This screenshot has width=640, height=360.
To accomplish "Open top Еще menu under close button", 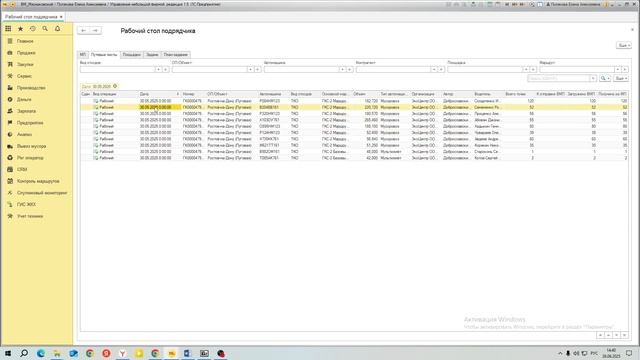I will click(x=624, y=45).
